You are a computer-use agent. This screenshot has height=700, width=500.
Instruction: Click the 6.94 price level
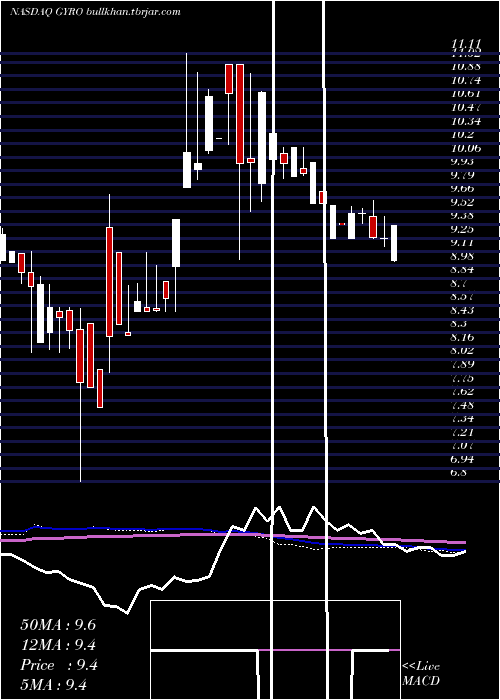[x=462, y=459]
